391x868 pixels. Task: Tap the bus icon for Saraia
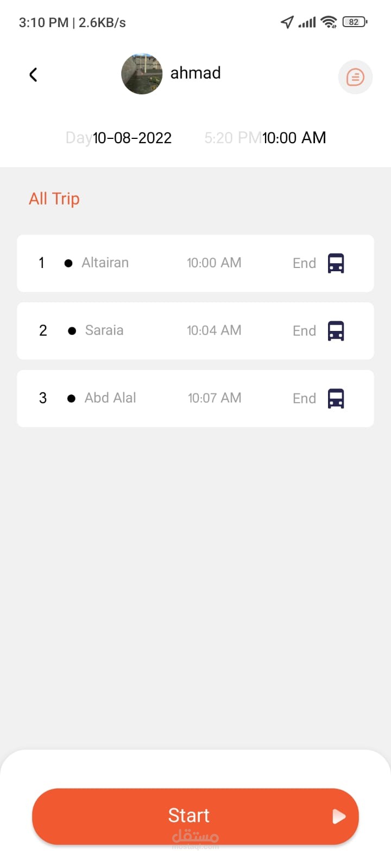pos(336,331)
